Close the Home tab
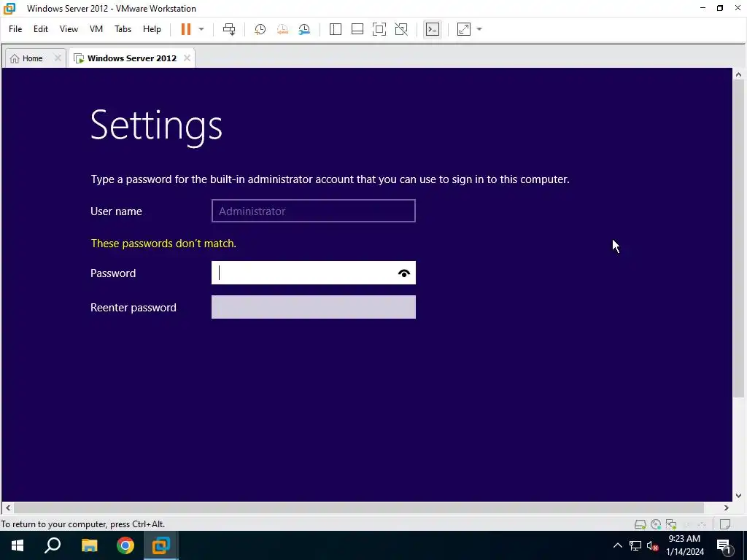The height and width of the screenshot is (560, 747). tap(58, 58)
